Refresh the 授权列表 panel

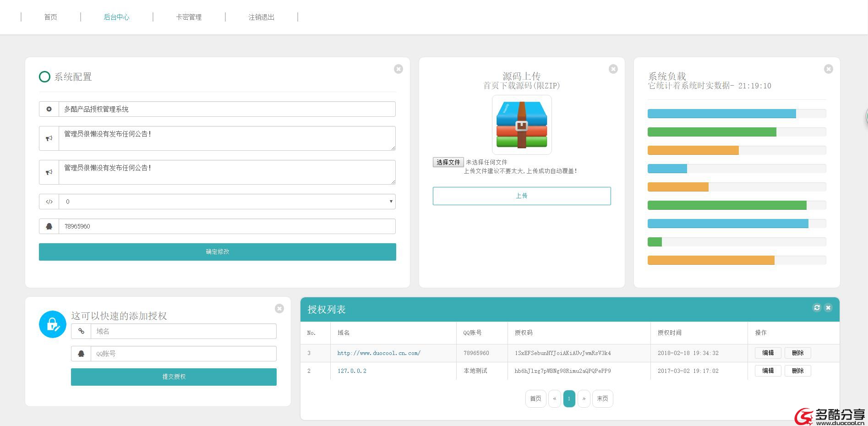[817, 307]
